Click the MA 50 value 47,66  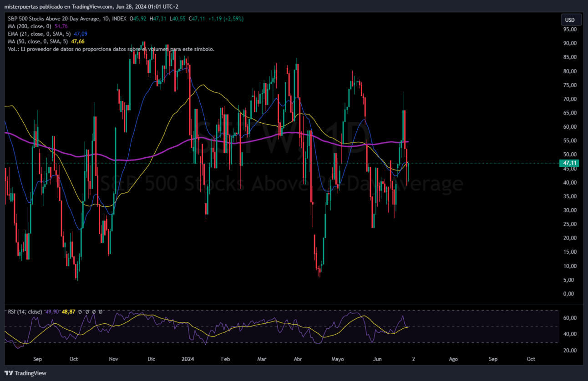(78, 41)
